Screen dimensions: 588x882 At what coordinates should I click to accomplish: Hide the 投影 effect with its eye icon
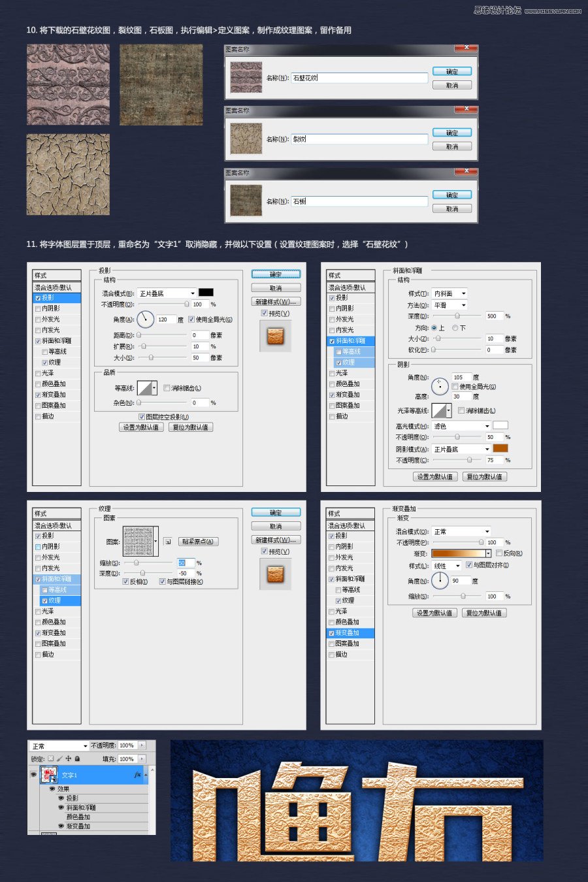tap(60, 798)
